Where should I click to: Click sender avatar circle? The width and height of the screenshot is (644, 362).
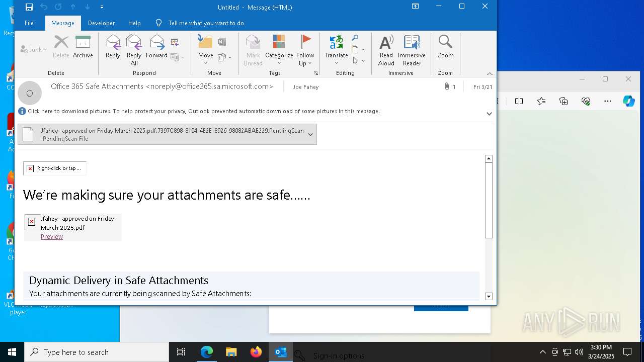click(x=30, y=93)
